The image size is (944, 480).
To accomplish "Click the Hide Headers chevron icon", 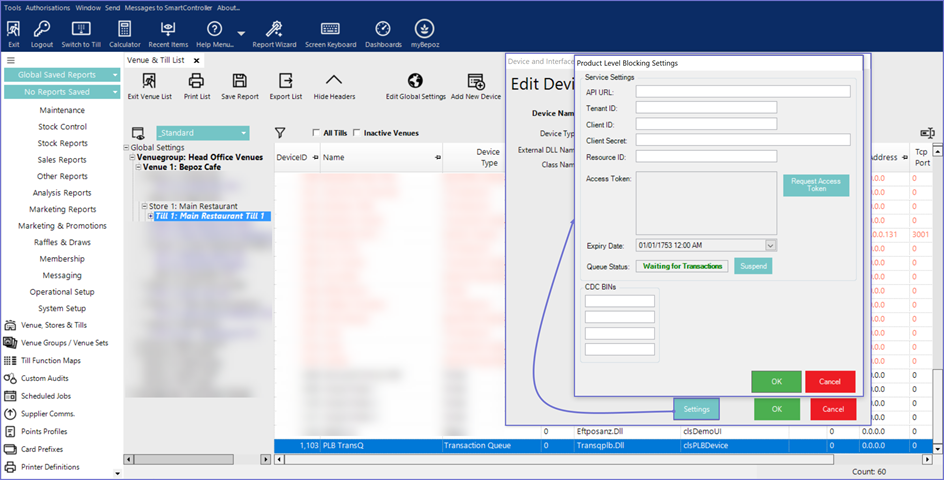I will pos(334,81).
